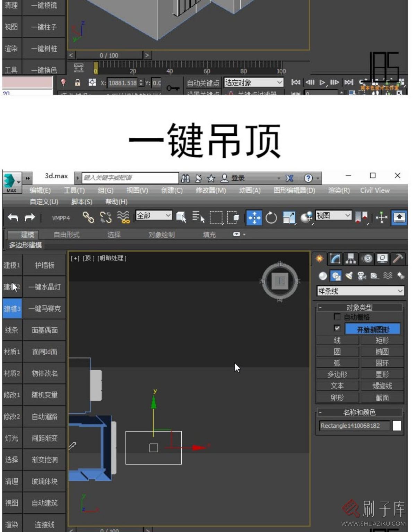Screen dimensions: 416x532
Task: Click the white object color swatch
Action: click(397, 425)
